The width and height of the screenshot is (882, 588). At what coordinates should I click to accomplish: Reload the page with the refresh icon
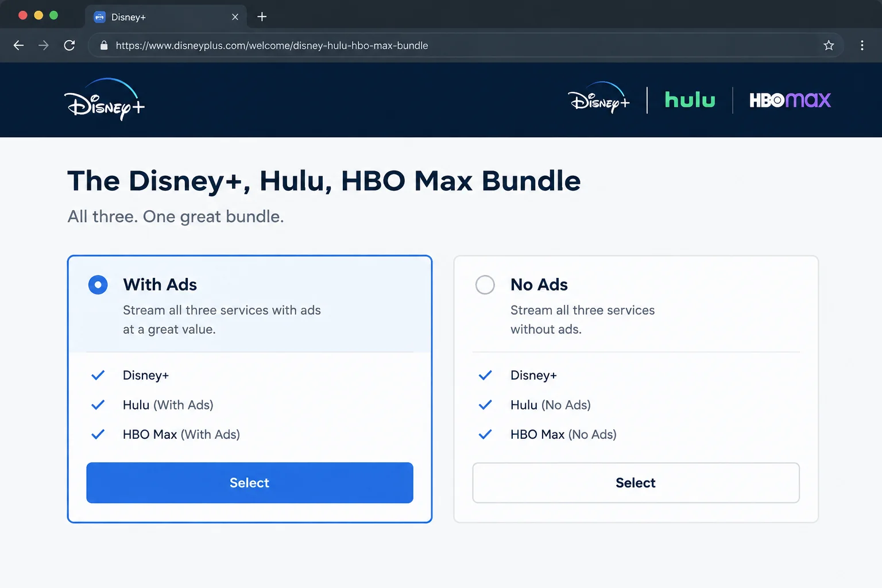(x=69, y=45)
